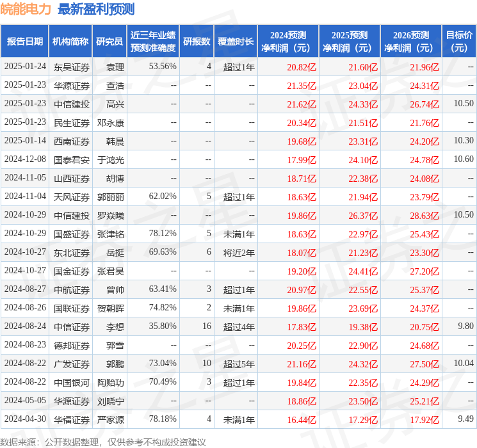The image size is (477, 448).
Task: Click the date 2024-05-05
Action: coord(25,400)
